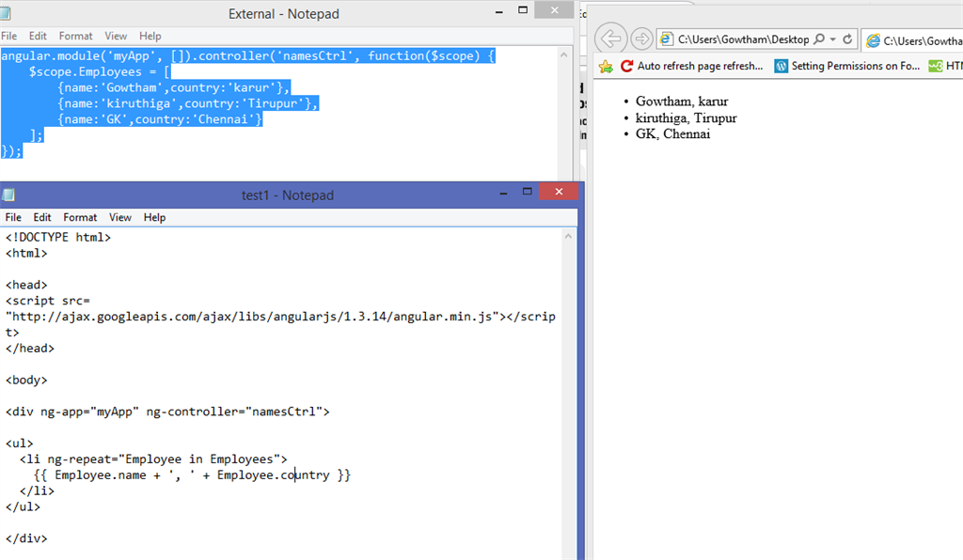Minimize the test1 Notepad window
This screenshot has height=560, width=963.
coord(504,193)
